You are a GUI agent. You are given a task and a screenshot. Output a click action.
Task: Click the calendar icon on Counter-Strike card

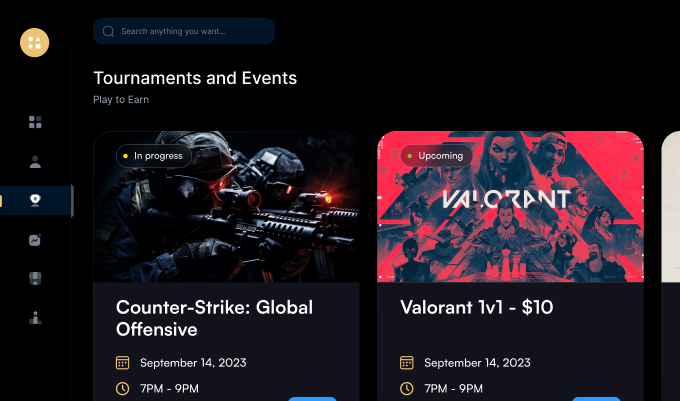(122, 362)
